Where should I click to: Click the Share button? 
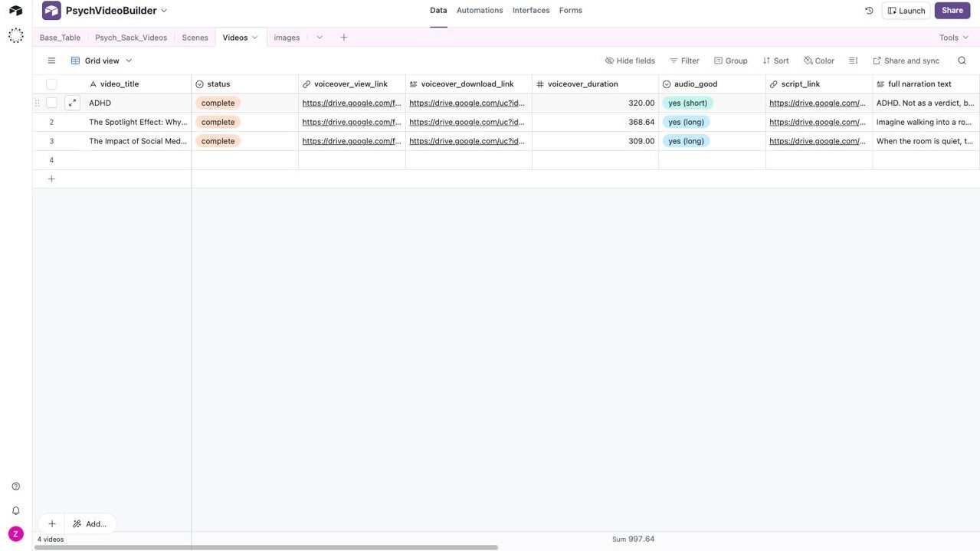click(x=952, y=11)
